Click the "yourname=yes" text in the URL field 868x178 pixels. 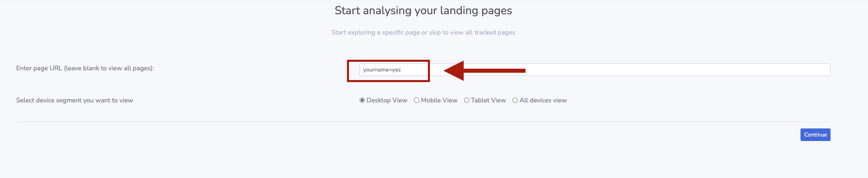point(382,70)
